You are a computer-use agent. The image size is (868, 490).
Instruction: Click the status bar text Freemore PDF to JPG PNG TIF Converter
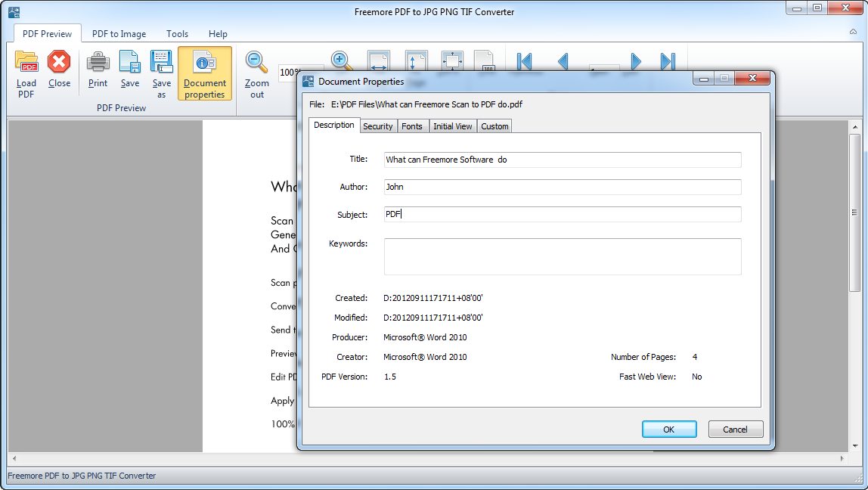pos(82,476)
